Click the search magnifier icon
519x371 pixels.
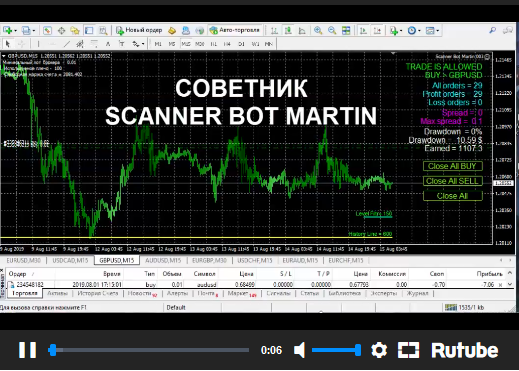click(x=493, y=30)
